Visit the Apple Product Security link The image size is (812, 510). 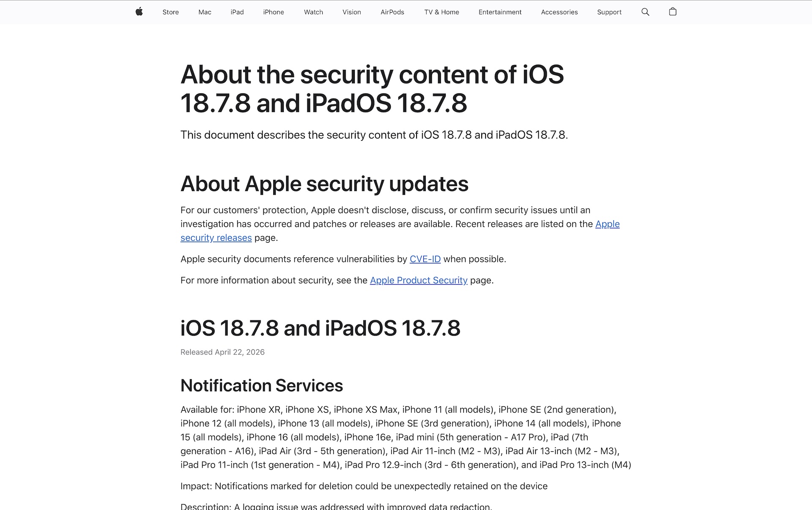(x=418, y=280)
